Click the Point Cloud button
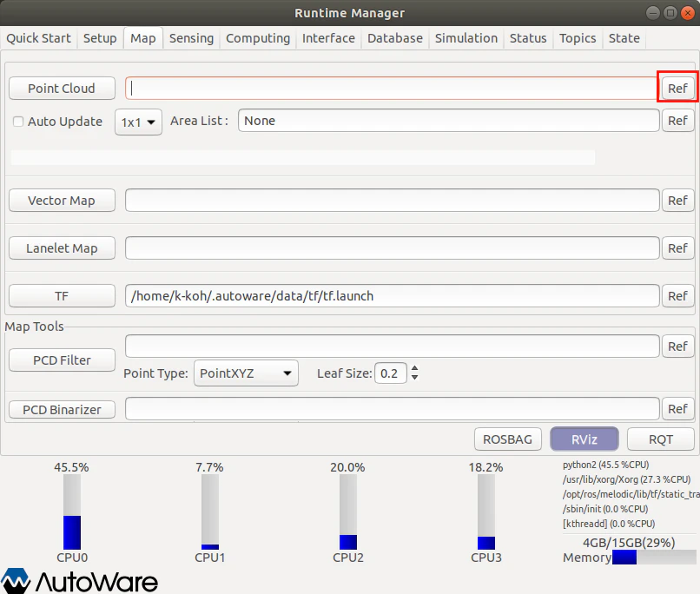This screenshot has height=594, width=700. point(62,88)
